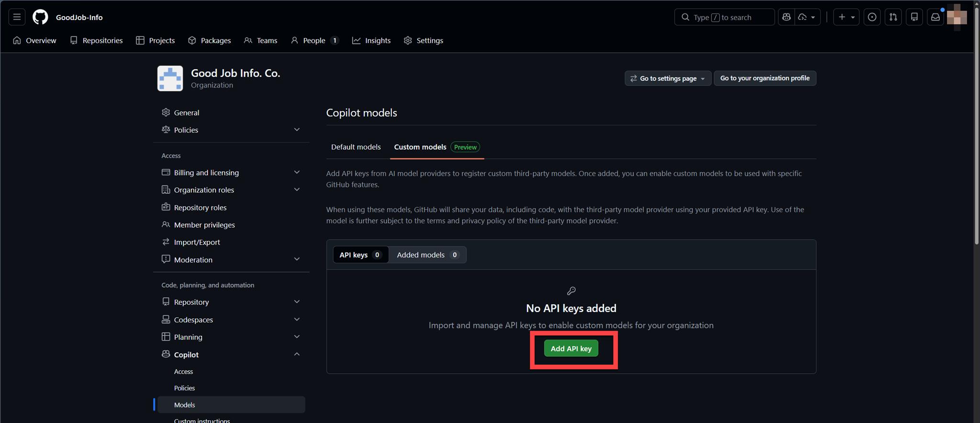Click Go to your organization profile
The width and height of the screenshot is (980, 423).
click(x=765, y=78)
